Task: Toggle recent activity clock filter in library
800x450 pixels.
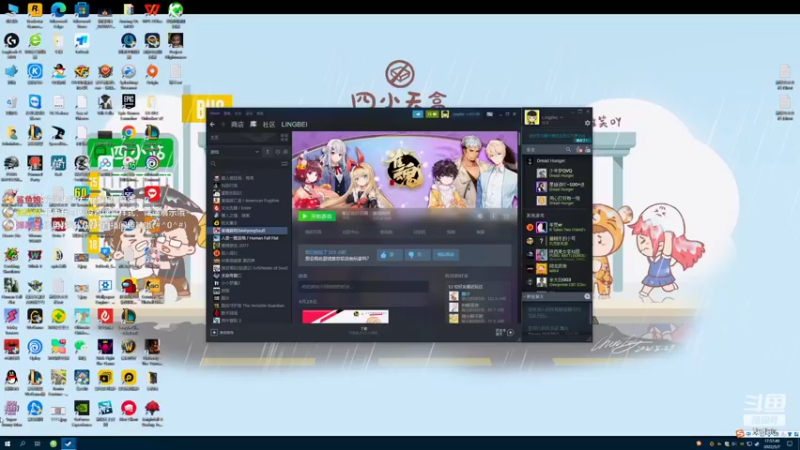Action: [278, 152]
